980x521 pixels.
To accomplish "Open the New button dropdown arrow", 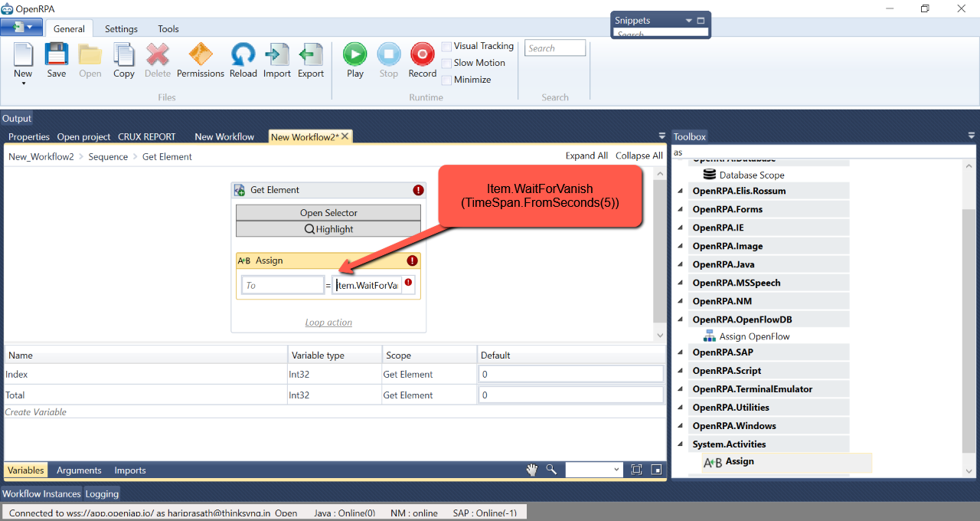I will 23,84.
